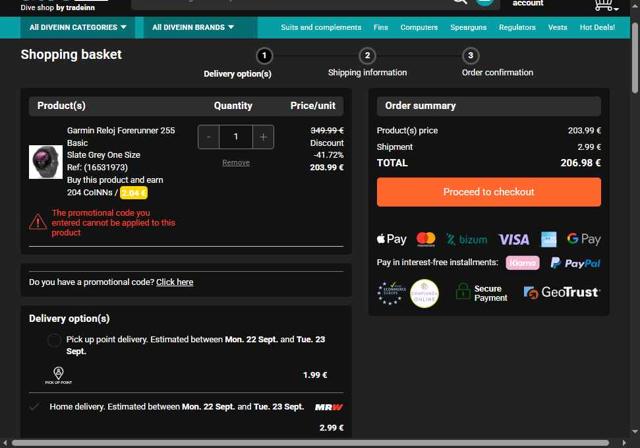Viewport: 640px width, 448px height.
Task: Open the Computers menu item
Action: click(x=419, y=27)
